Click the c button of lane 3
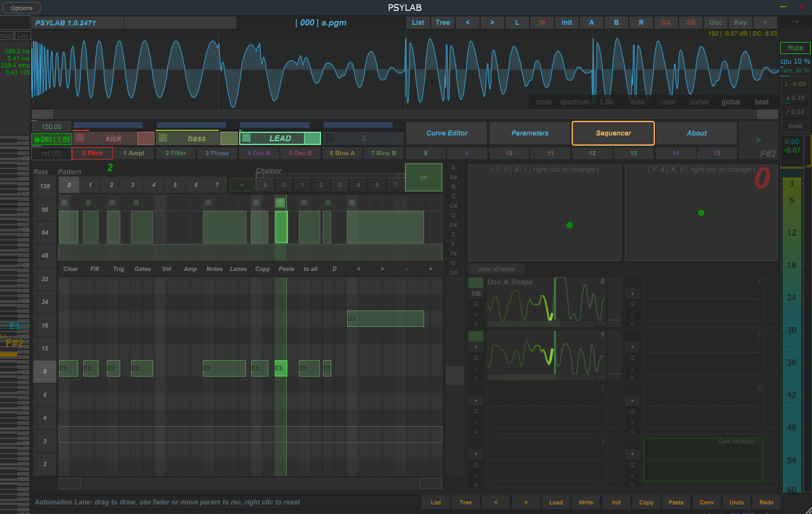812x514 pixels. [476, 485]
